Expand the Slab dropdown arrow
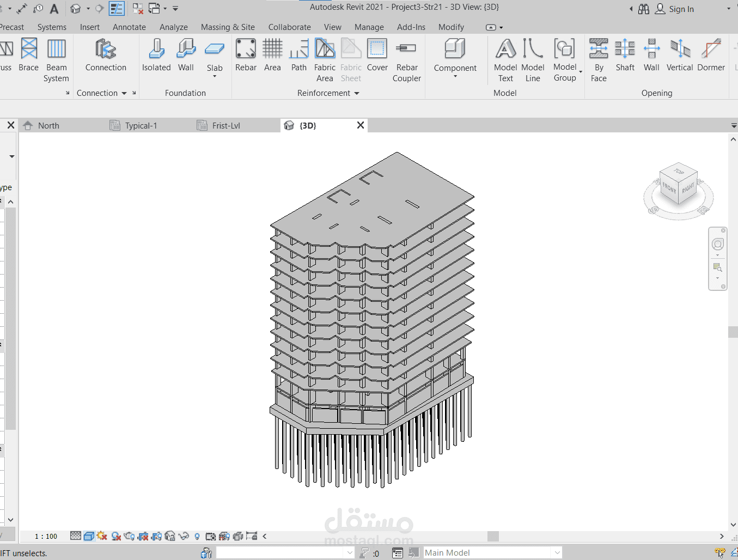This screenshot has width=738, height=560. click(x=215, y=76)
